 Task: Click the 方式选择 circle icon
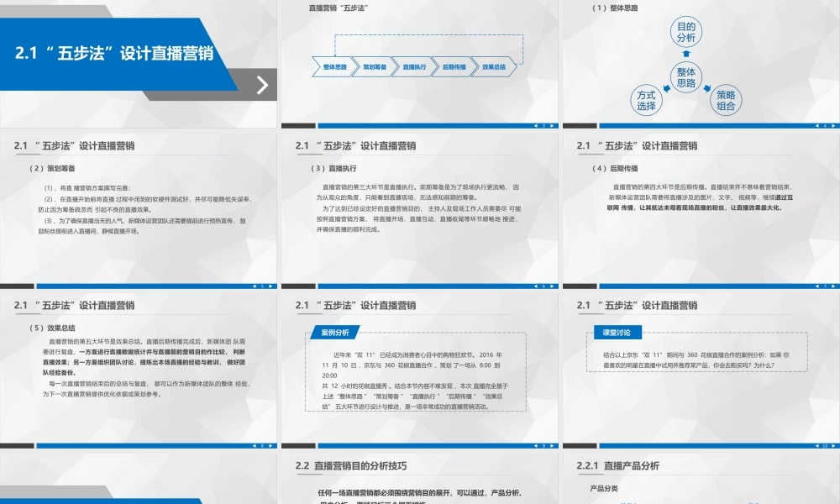point(648,99)
